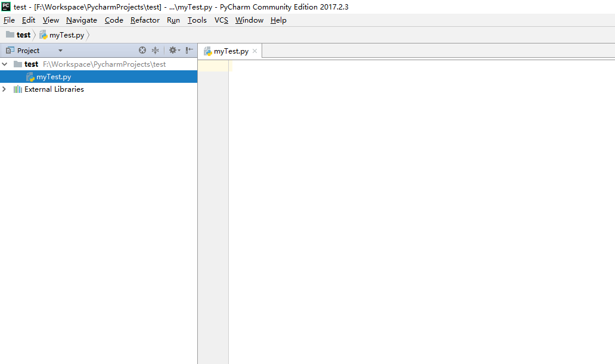Image resolution: width=615 pixels, height=364 pixels.
Task: Click the PyCharm icon in the title bar
Action: tap(6, 7)
